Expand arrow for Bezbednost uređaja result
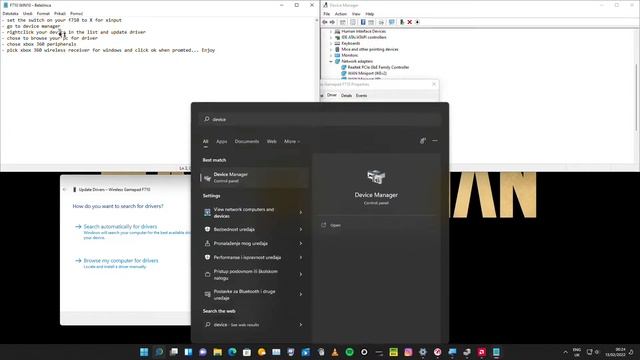This screenshot has width=640, height=360. 301,229
